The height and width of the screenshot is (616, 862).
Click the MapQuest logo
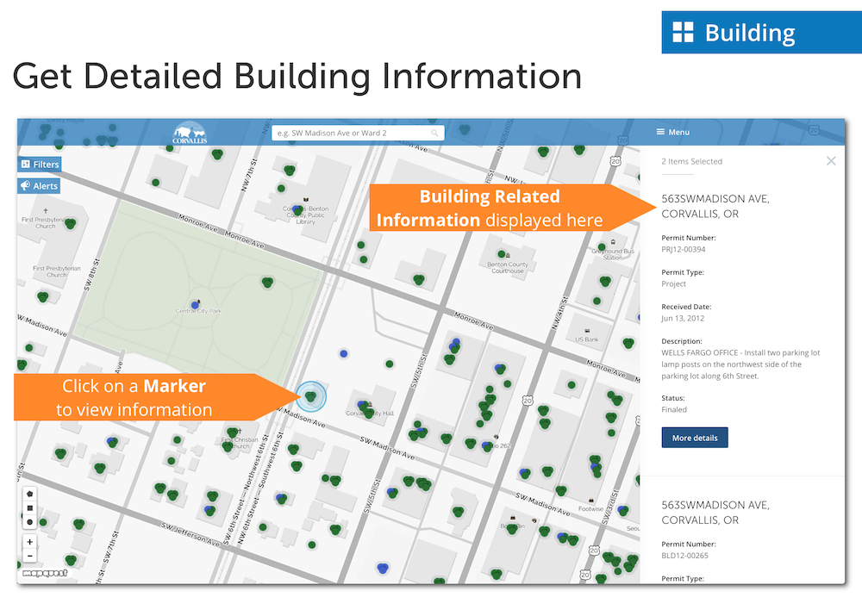pyautogui.click(x=45, y=573)
